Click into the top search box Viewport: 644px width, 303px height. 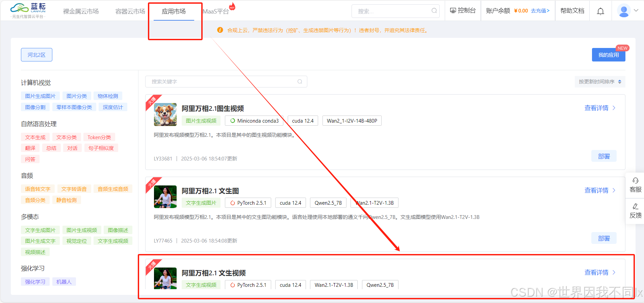click(395, 11)
